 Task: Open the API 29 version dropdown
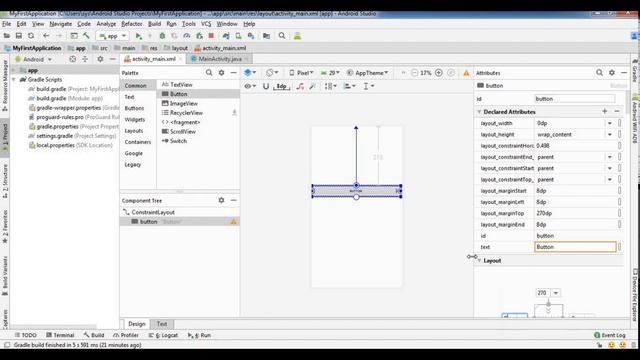click(330, 73)
